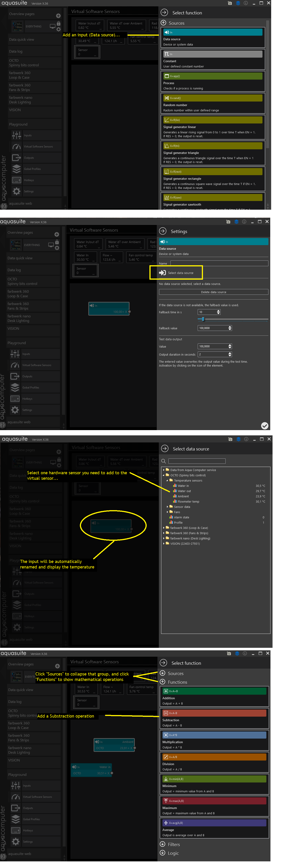281x868 pixels.
Task: Click Fan control temp tile showing 5.46 °C
Action: [x=141, y=257]
